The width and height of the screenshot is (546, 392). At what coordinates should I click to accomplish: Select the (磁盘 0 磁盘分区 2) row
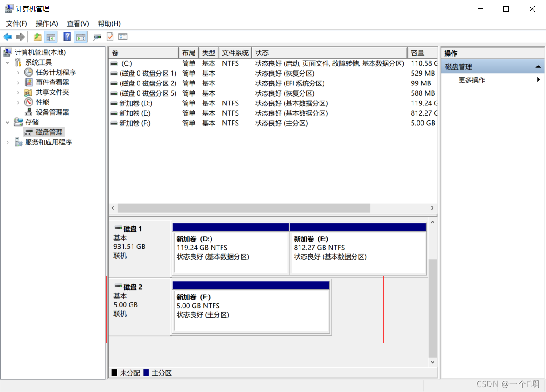point(273,83)
